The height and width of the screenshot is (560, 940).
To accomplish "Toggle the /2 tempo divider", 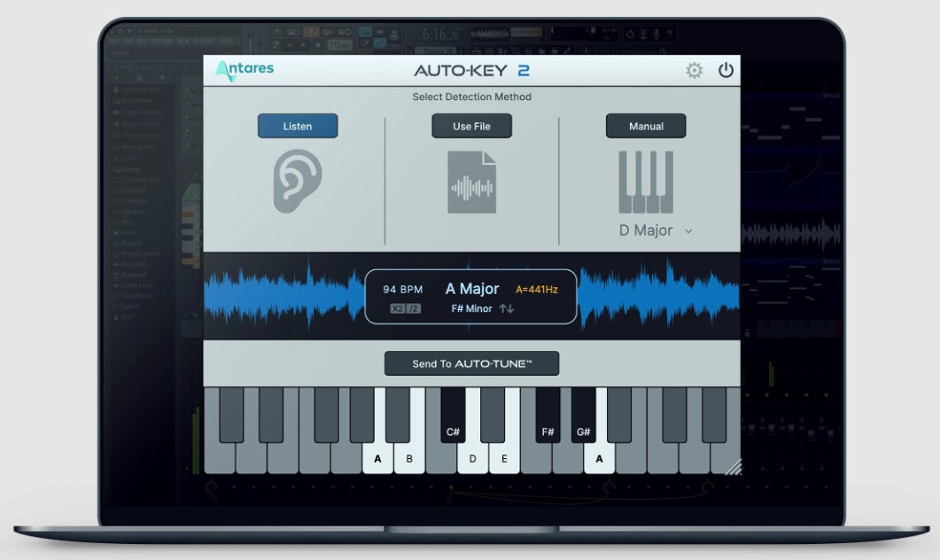I will tap(413, 308).
